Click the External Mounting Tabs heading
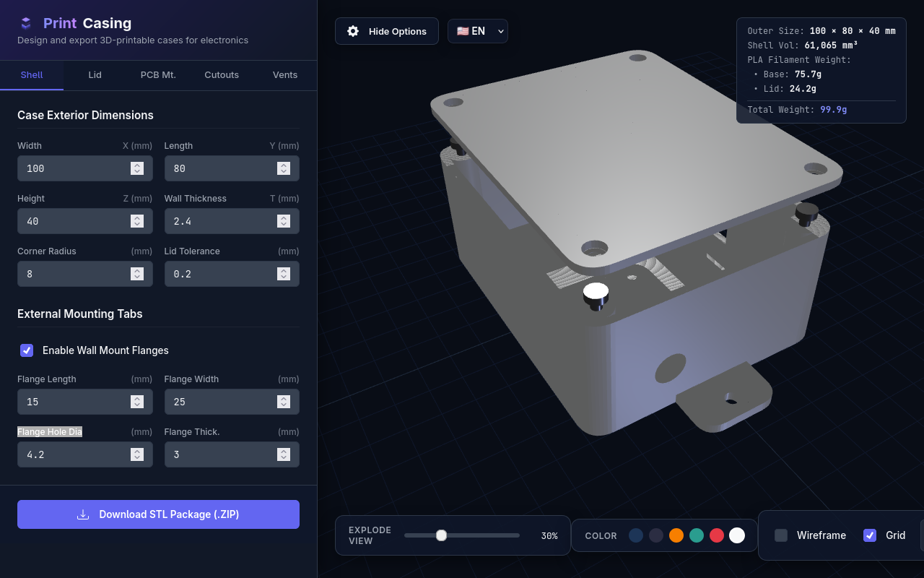Viewport: 924px width, 578px height. click(80, 314)
